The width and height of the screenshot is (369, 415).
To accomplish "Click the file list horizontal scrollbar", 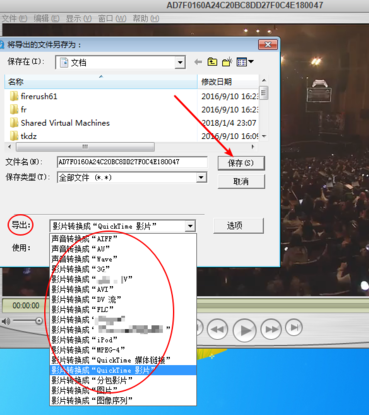I will (85, 147).
